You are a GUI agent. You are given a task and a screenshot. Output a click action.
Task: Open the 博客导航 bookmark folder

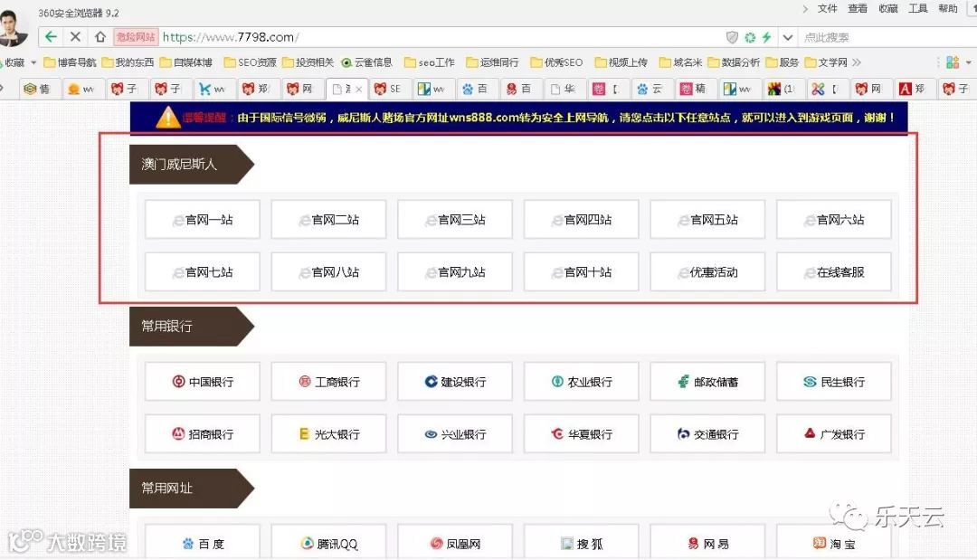click(70, 62)
